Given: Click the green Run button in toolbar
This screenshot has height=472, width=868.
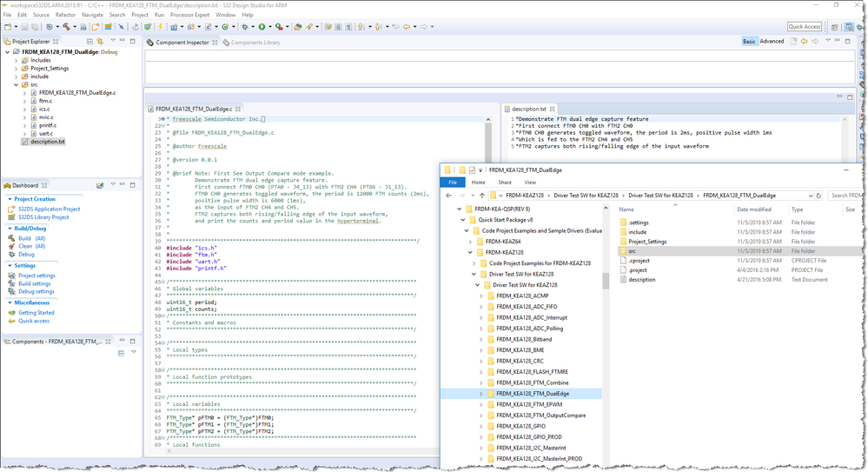Looking at the screenshot, I should 262,27.
